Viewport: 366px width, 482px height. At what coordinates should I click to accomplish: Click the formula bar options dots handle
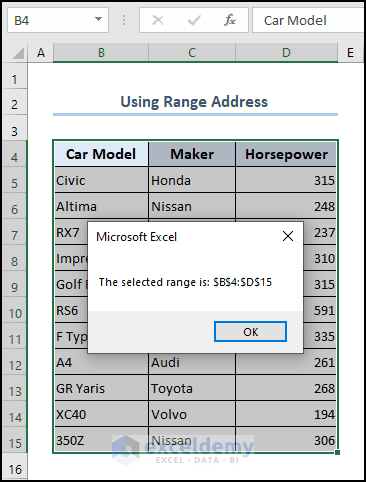click(124, 20)
